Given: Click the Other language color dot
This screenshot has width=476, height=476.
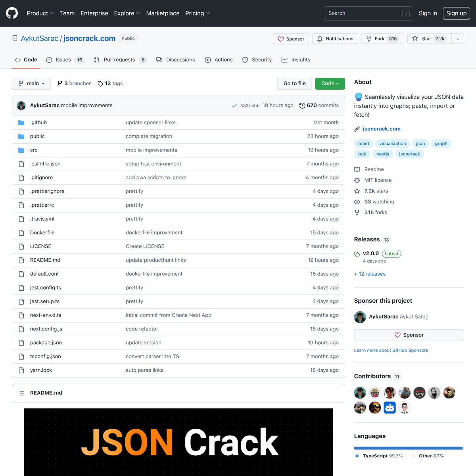Looking at the screenshot, I should click(413, 456).
